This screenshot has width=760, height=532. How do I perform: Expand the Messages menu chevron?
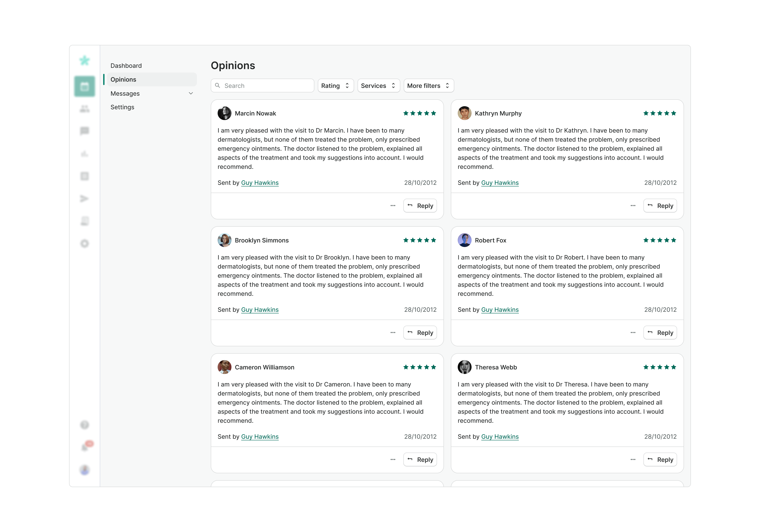coord(191,93)
